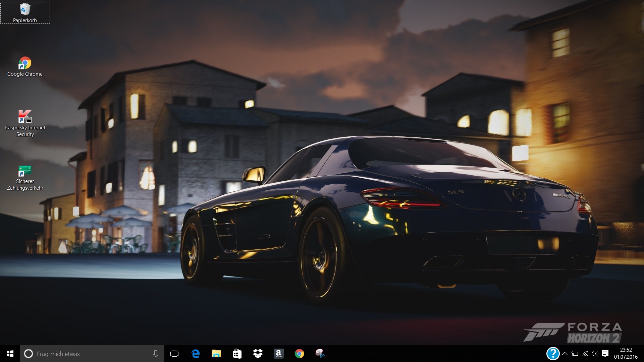
Task: Open the Amazon taskbar icon
Action: pos(279,354)
